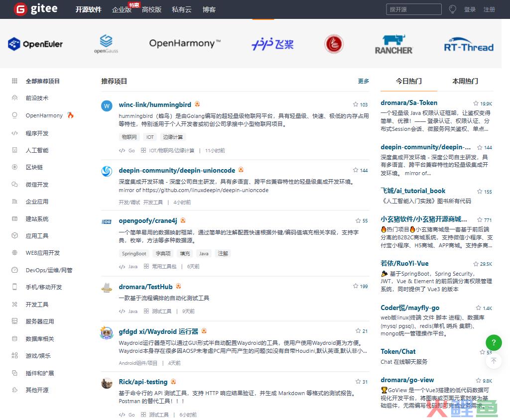Open the openGauss logo banner
The width and height of the screenshot is (510, 420).
coord(106,44)
